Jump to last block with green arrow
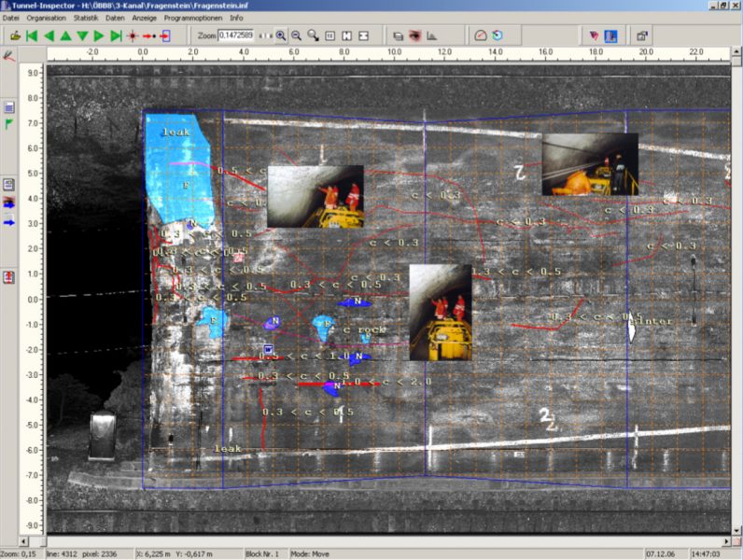743x560 pixels. click(116, 35)
